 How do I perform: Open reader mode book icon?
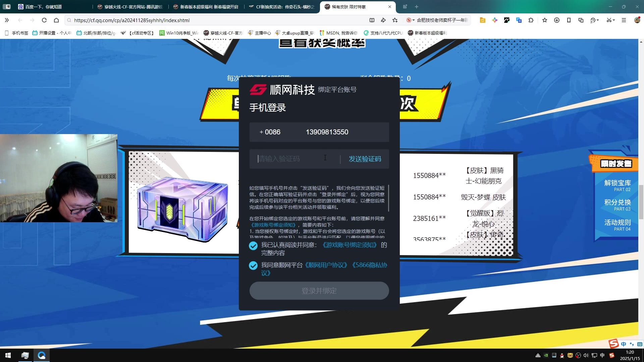click(x=372, y=20)
